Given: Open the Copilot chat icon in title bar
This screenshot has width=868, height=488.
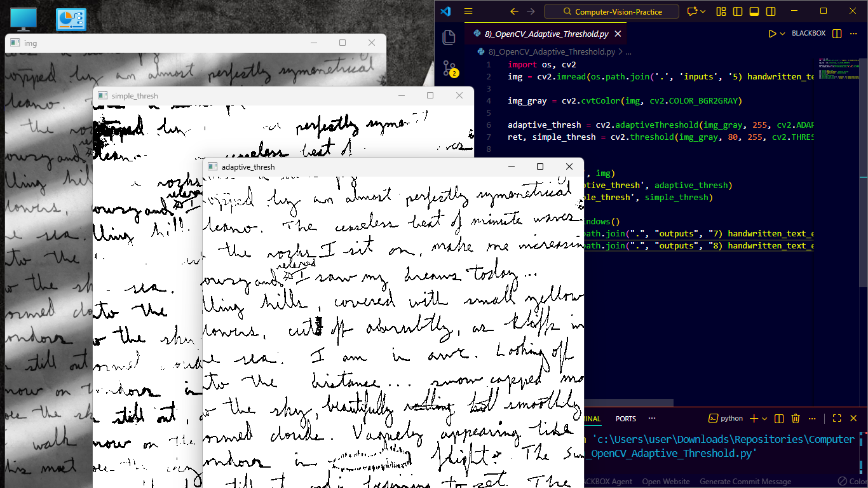Looking at the screenshot, I should click(x=691, y=11).
